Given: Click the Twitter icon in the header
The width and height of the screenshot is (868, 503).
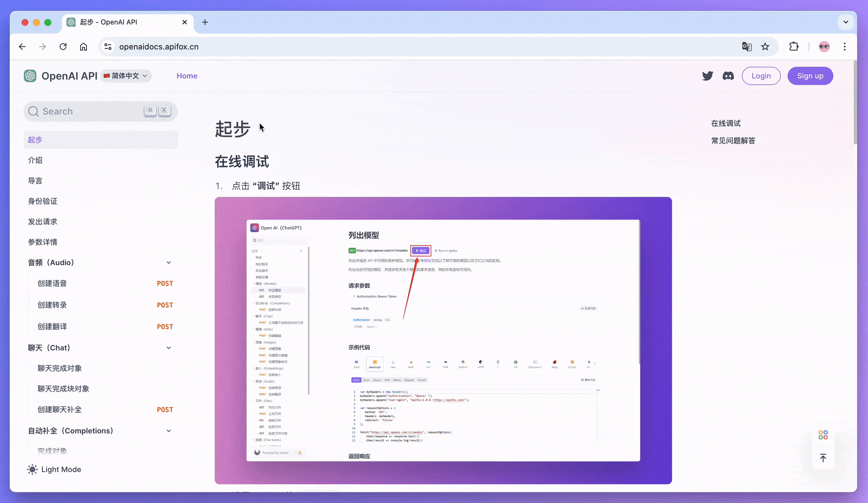Looking at the screenshot, I should pyautogui.click(x=708, y=75).
